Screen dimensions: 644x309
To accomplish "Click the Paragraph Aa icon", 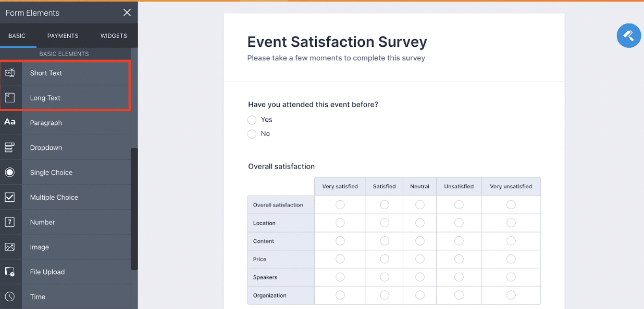I will [x=10, y=122].
